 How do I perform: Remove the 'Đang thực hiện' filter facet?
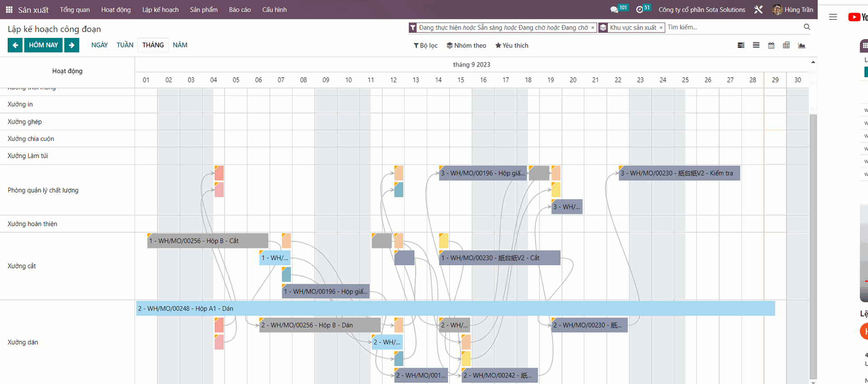point(593,28)
